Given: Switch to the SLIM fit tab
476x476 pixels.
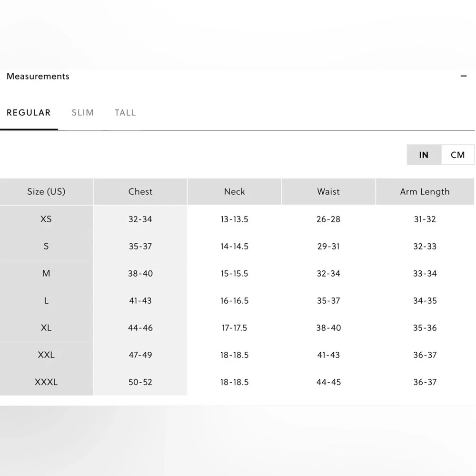Looking at the screenshot, I should tap(82, 113).
